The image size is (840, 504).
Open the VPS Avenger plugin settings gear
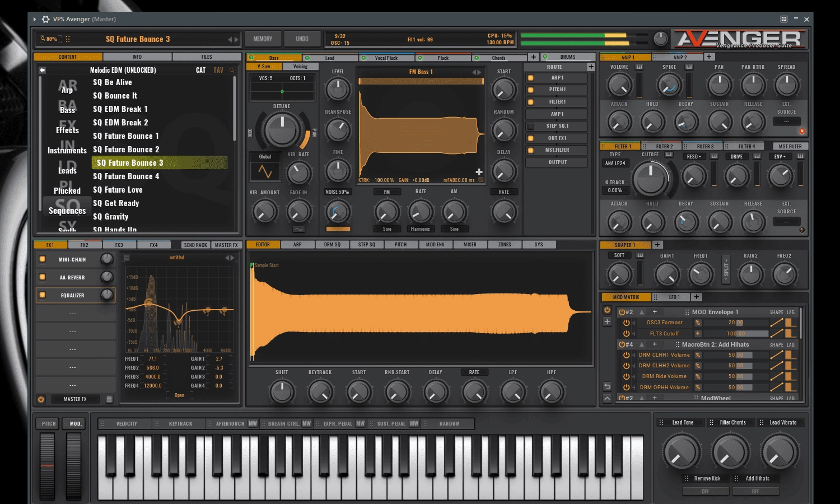pyautogui.click(x=45, y=19)
